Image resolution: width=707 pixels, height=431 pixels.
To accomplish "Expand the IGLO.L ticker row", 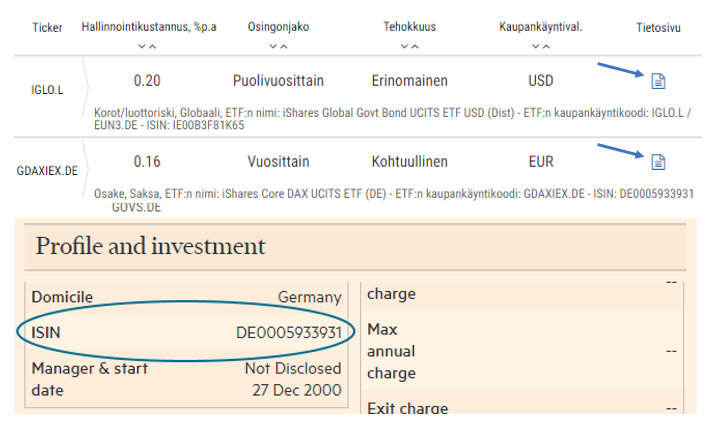I will (x=46, y=89).
